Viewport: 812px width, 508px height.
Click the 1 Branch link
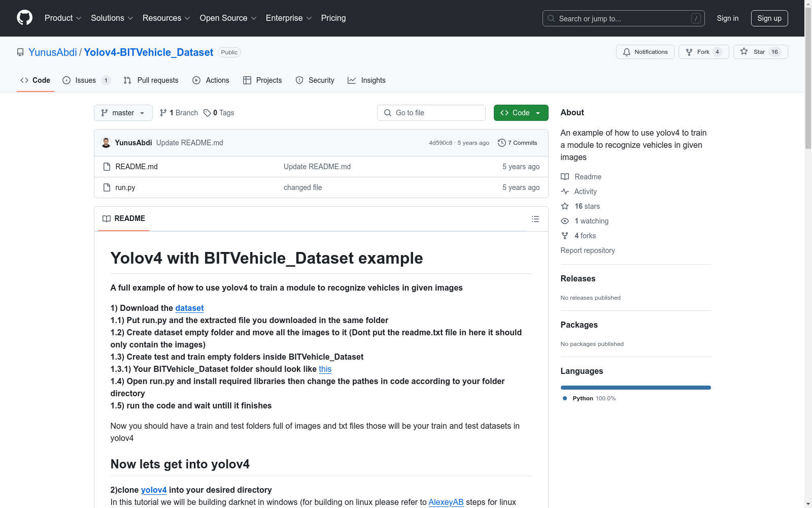179,113
